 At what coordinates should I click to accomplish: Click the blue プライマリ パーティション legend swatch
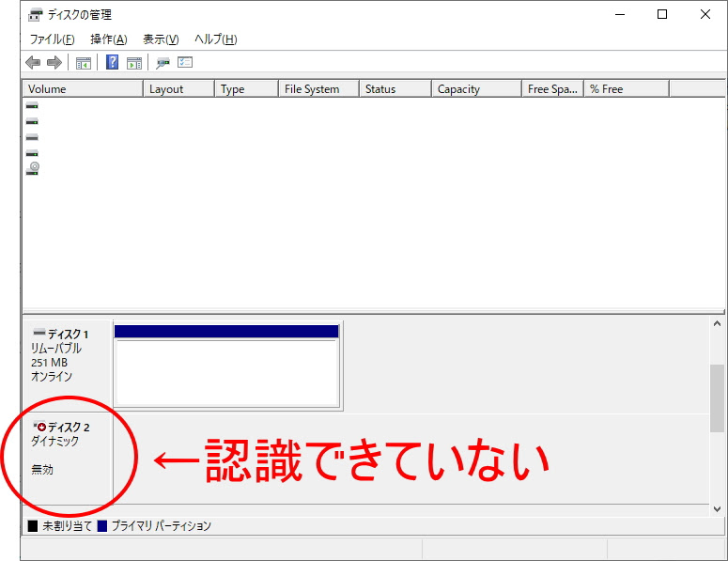[102, 525]
